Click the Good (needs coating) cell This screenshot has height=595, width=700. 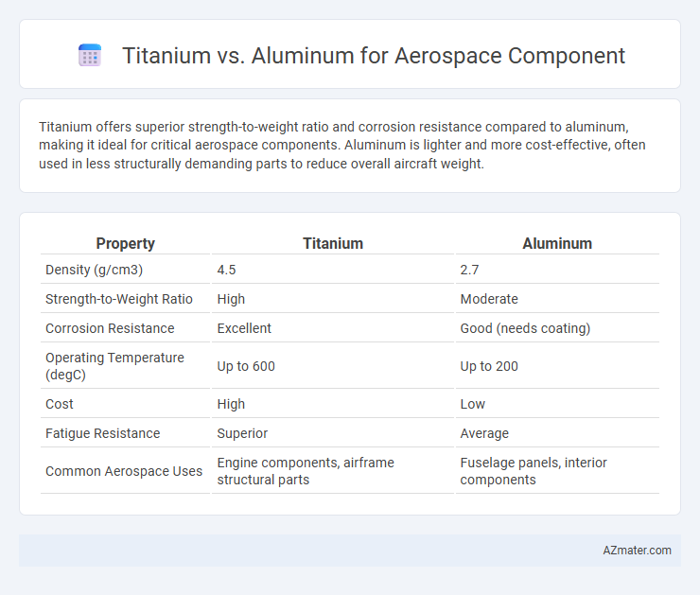click(525, 328)
